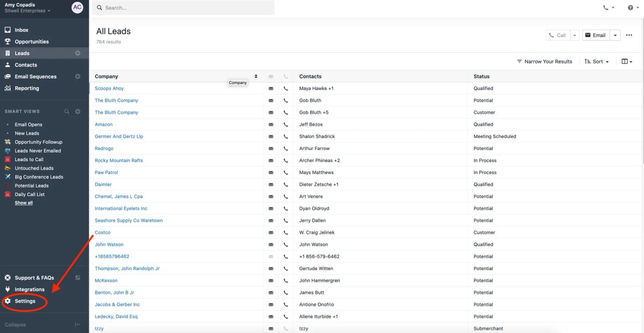Click the AC user avatar

(77, 8)
